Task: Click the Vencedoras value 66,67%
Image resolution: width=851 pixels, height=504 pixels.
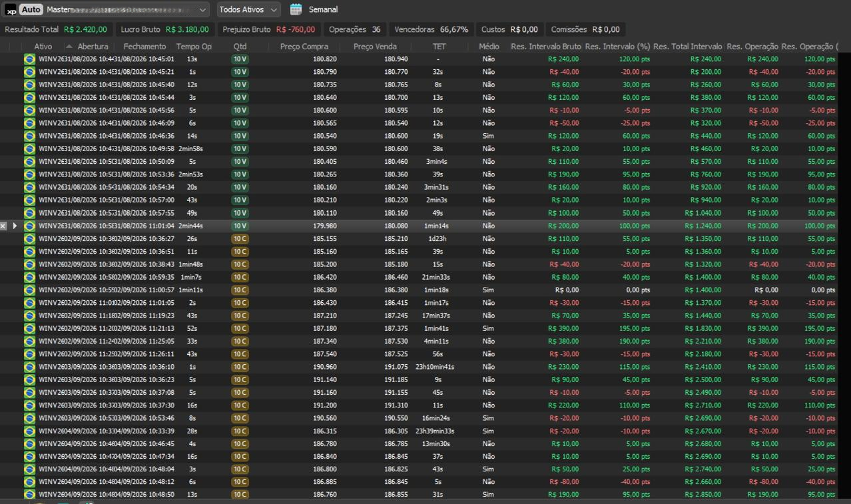Action: (x=454, y=29)
